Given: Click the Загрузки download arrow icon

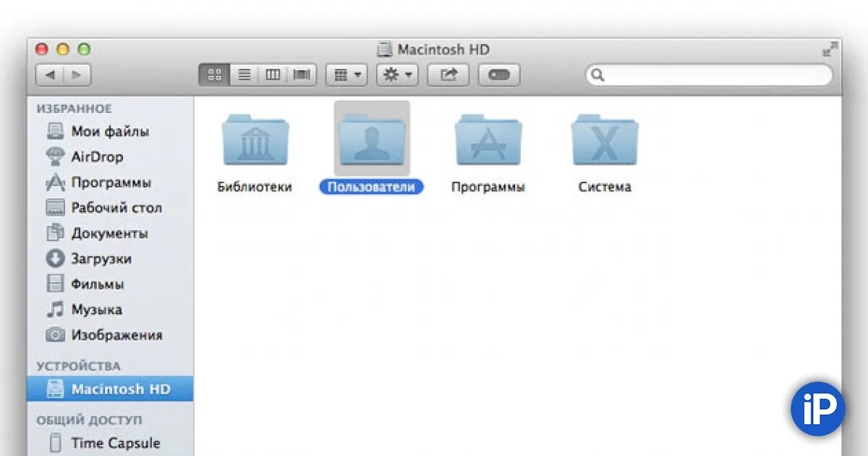Looking at the screenshot, I should point(55,258).
